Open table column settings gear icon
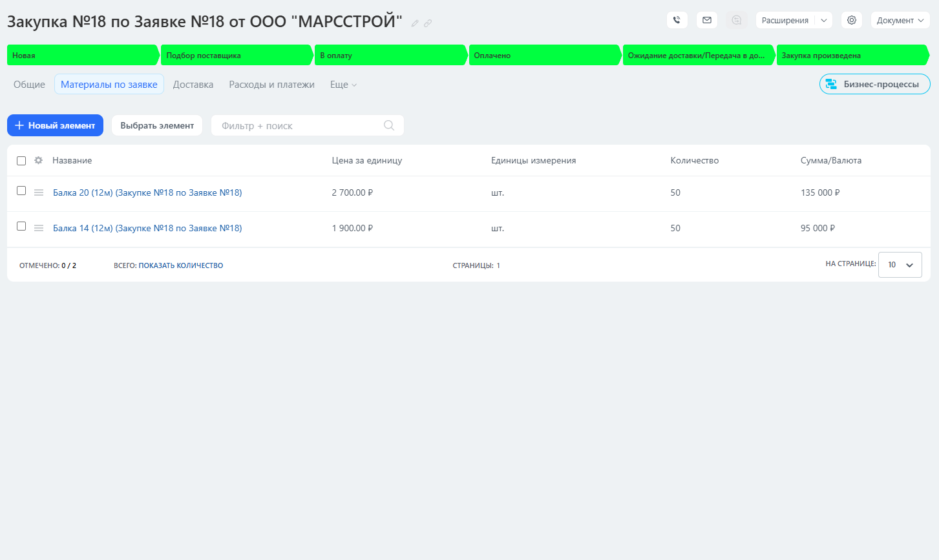Screen dimensions: 939x560 [x=39, y=160]
